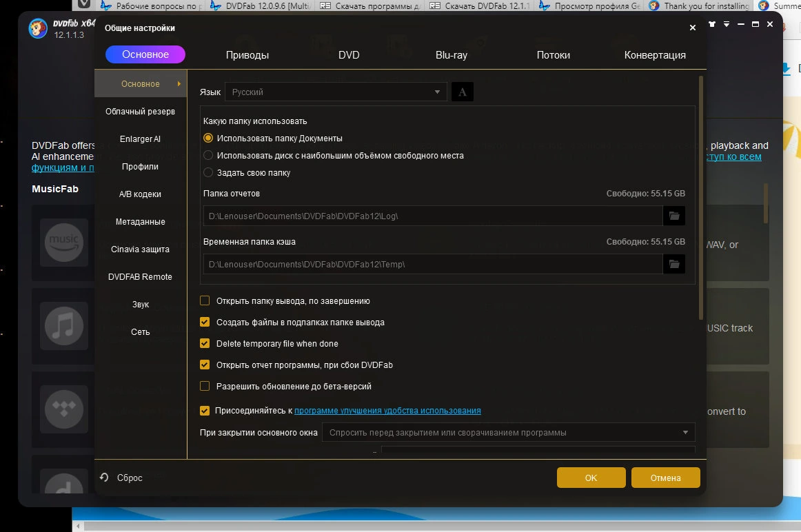Click the OK button

coord(591,478)
